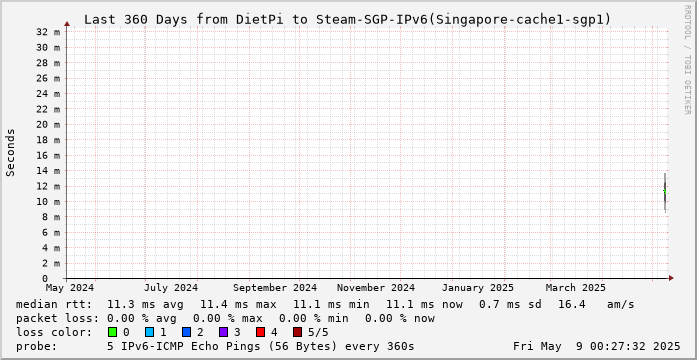
Task: Click the 'Seconds' y-axis label
Action: pyautogui.click(x=11, y=152)
